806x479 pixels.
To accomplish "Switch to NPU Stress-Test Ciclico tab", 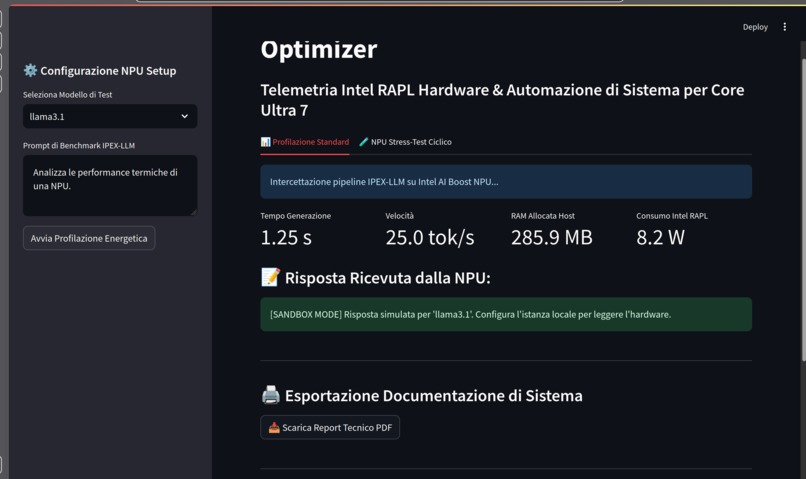I will tap(405, 142).
